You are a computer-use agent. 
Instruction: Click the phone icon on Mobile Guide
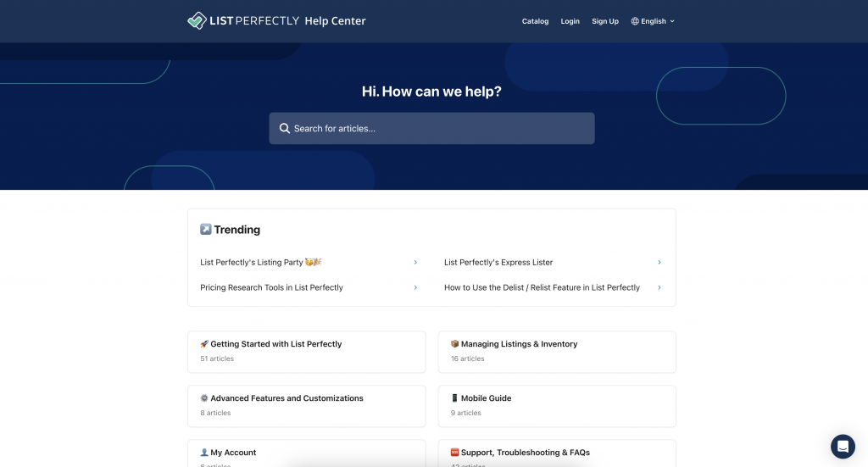point(454,398)
